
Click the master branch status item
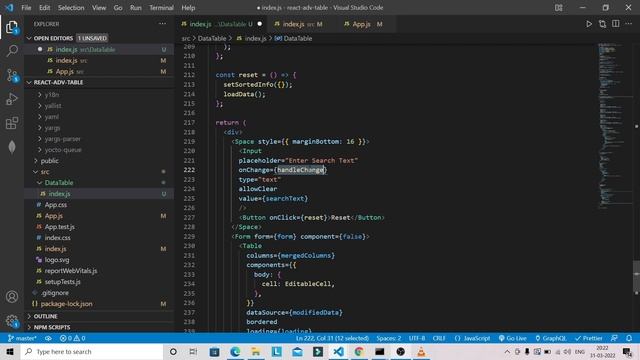pyautogui.click(x=22, y=338)
